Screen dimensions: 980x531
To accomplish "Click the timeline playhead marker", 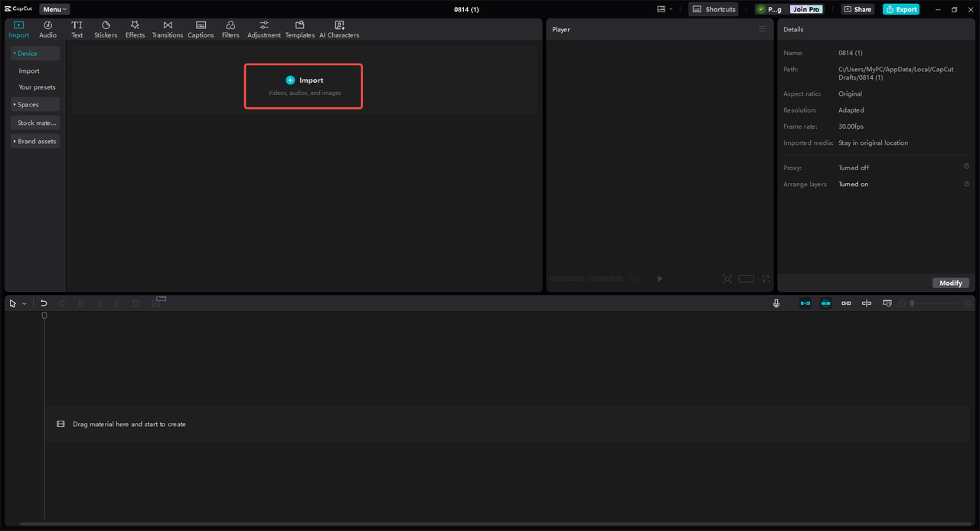I will (x=44, y=315).
